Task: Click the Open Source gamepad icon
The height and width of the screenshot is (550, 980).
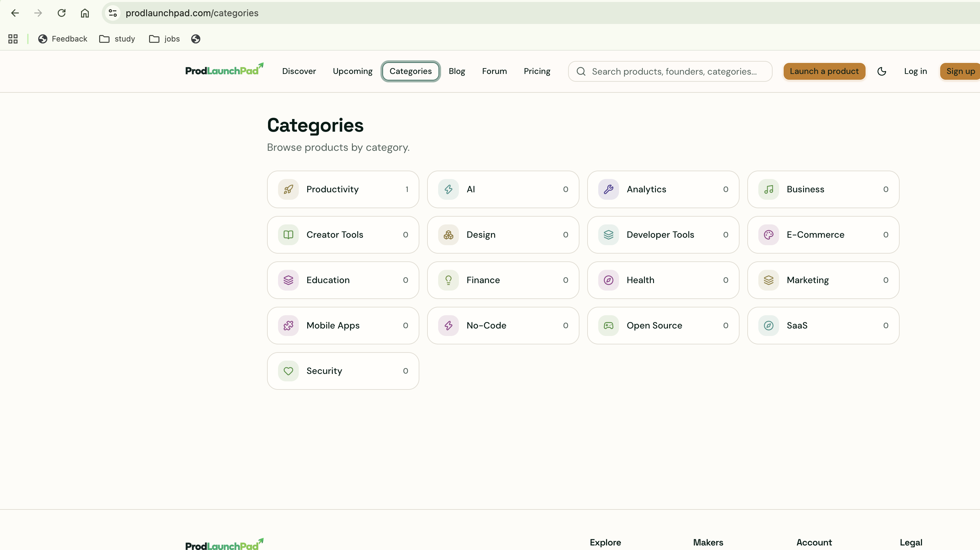Action: tap(609, 325)
